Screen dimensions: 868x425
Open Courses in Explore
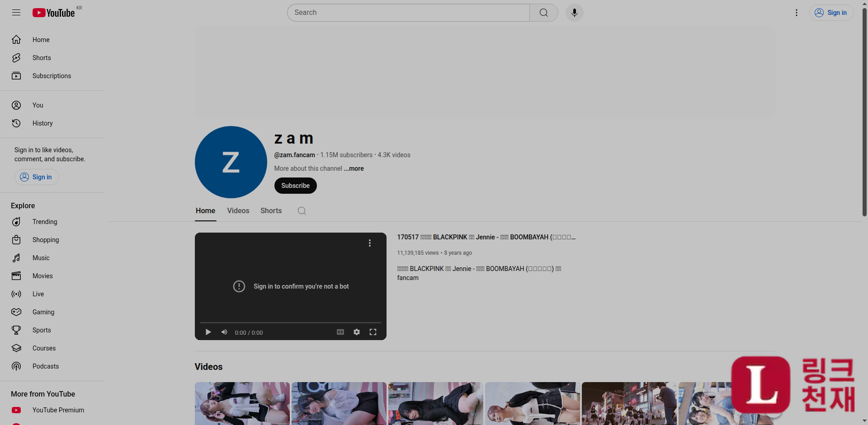click(52, 348)
